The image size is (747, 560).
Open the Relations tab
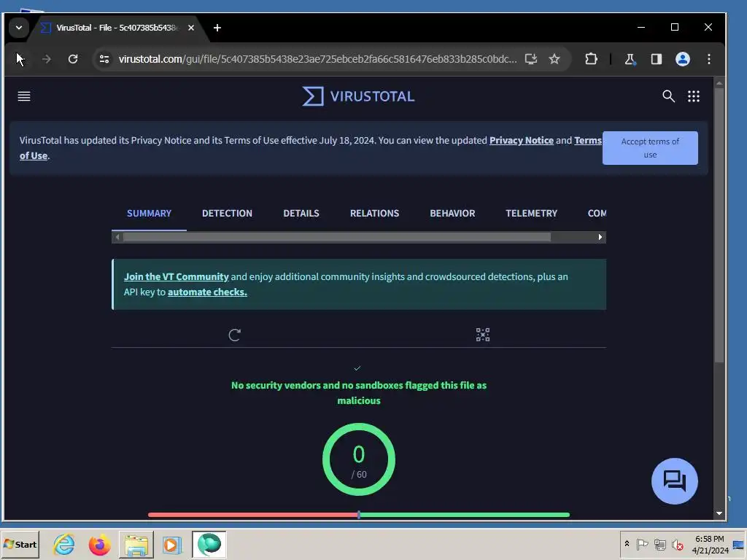tap(374, 214)
